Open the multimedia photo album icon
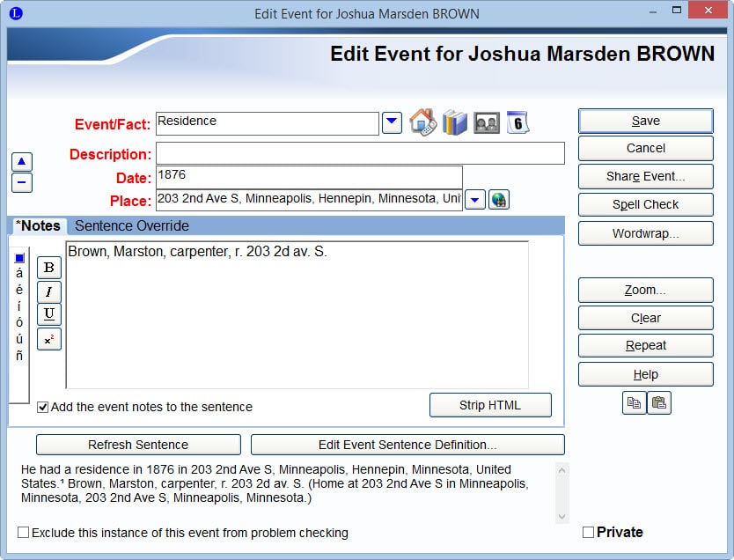The width and height of the screenshot is (734, 560). (487, 123)
